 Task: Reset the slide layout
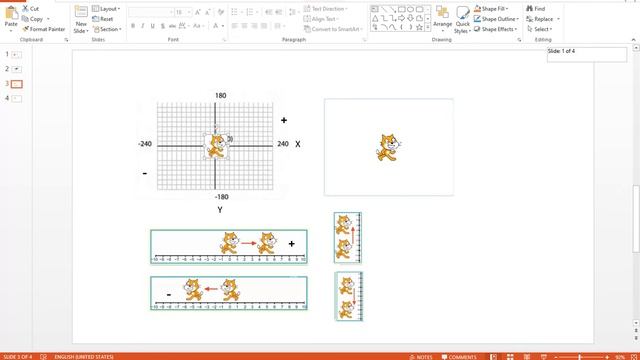(x=102, y=19)
